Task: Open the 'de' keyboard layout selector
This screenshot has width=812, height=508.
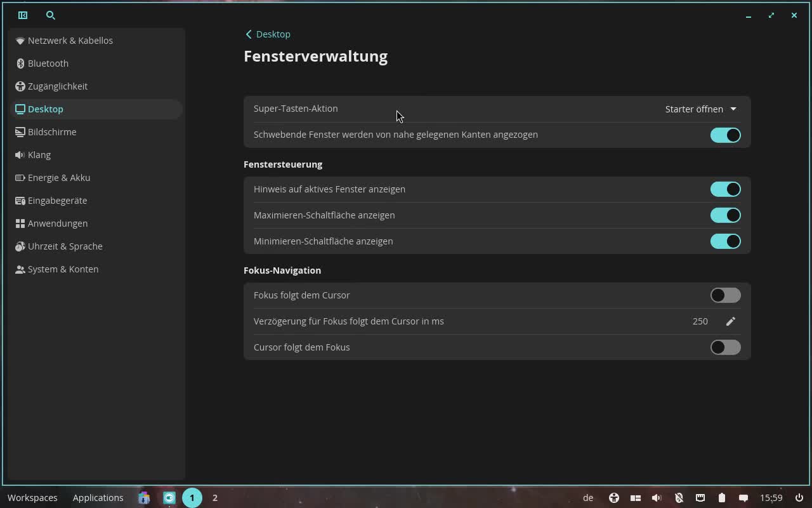Action: [588, 498]
